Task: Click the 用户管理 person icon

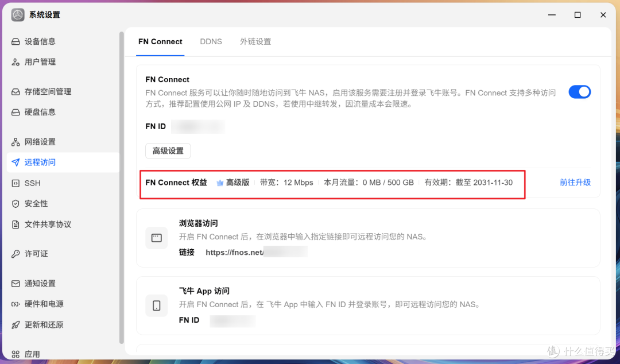Action: click(15, 62)
